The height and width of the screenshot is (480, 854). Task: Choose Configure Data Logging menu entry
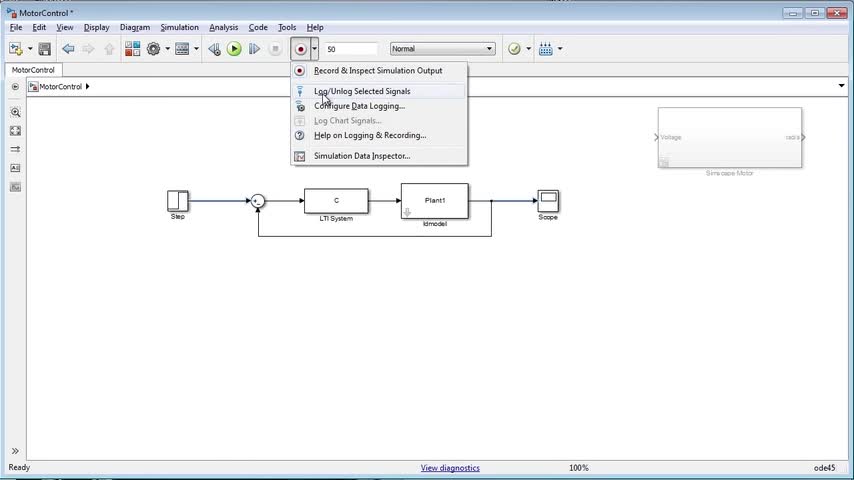click(379, 106)
